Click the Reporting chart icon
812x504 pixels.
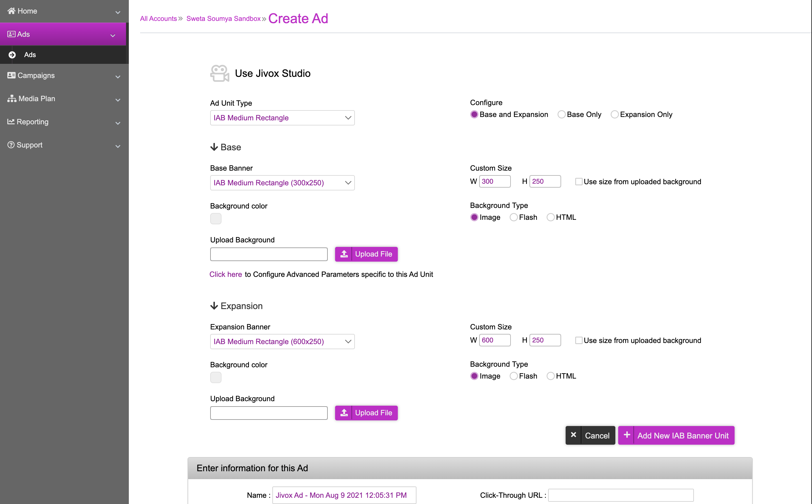[x=11, y=121]
